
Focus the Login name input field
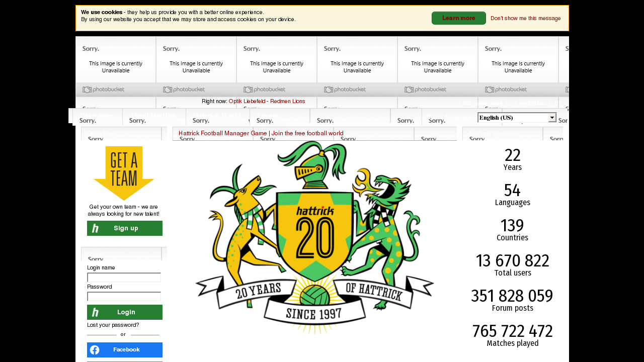(124, 278)
